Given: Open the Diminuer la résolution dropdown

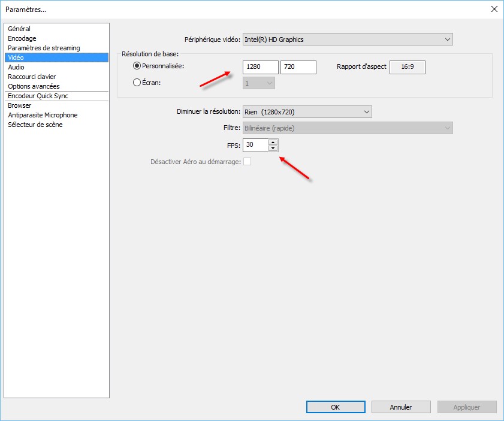Looking at the screenshot, I should 307,112.
